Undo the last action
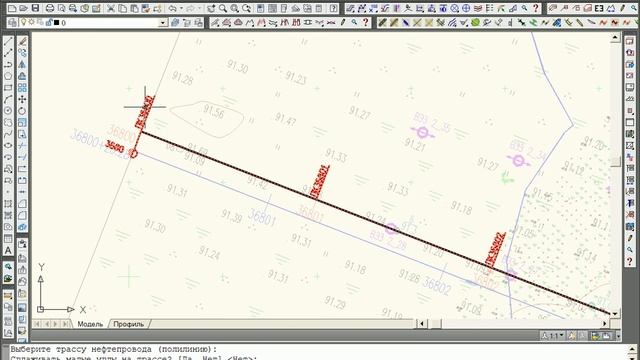 tap(173, 8)
